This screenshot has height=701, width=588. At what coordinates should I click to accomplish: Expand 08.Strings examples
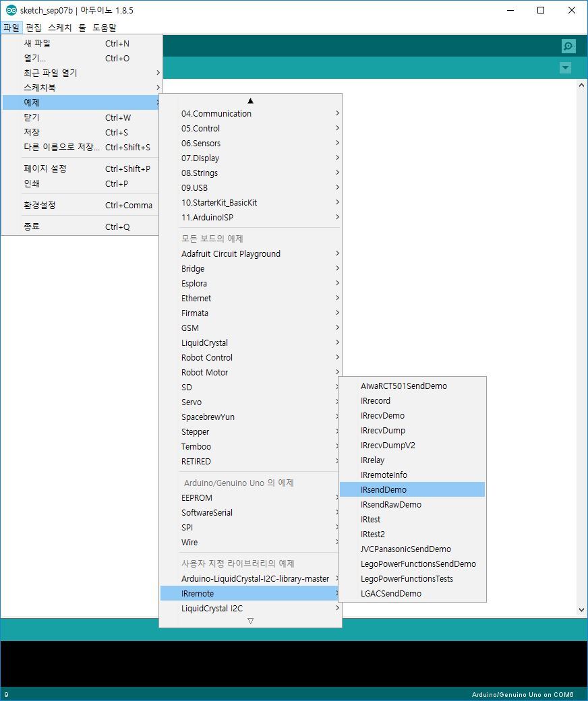[250, 173]
